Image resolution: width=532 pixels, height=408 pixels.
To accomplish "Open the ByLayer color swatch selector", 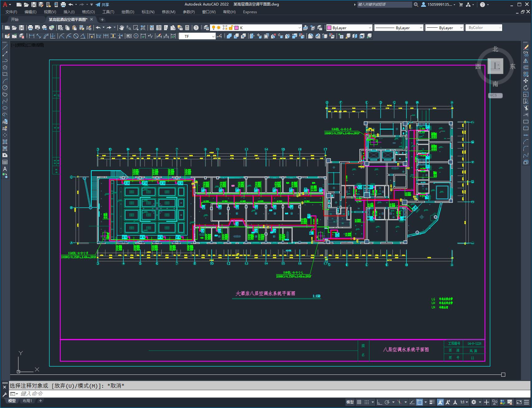I will click(349, 28).
